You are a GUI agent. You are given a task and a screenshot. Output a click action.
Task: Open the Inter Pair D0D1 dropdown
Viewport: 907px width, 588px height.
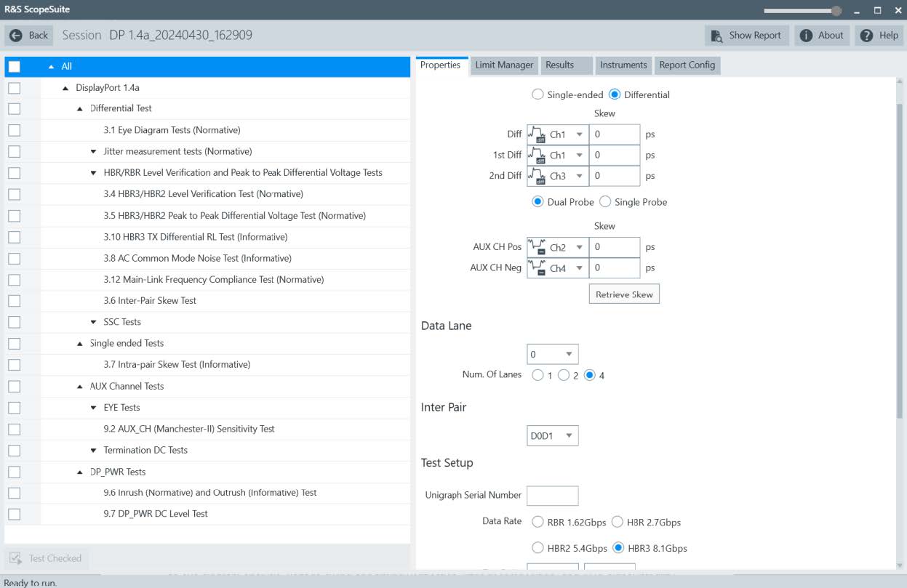[552, 436]
